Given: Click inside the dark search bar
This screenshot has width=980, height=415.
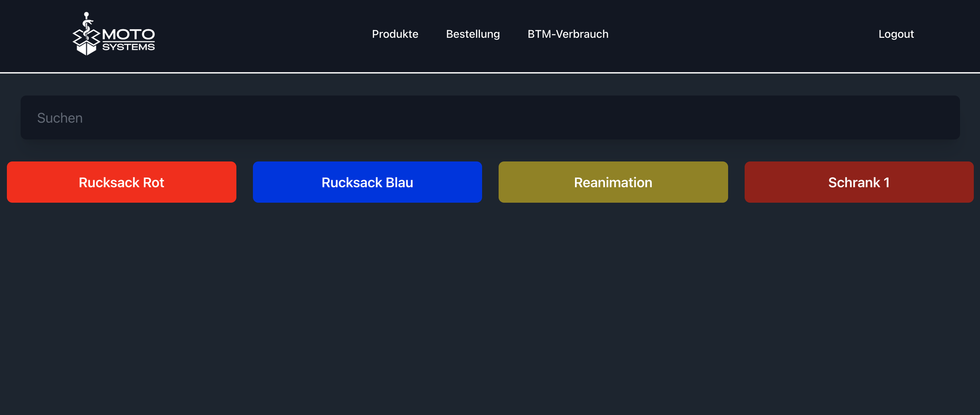Looking at the screenshot, I should pyautogui.click(x=490, y=118).
